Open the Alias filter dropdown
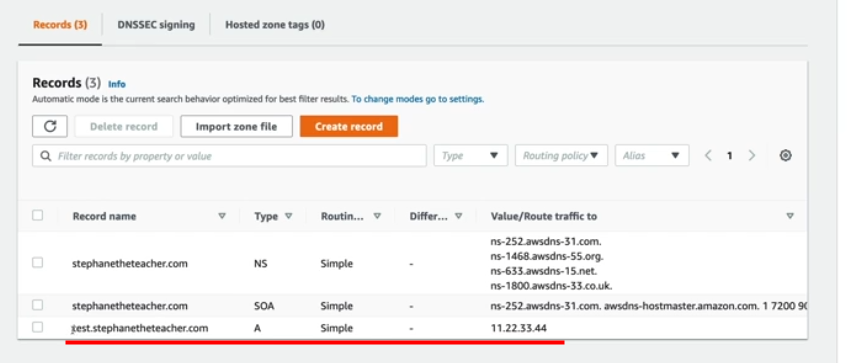Viewport: 850px width, 363px height. click(x=652, y=155)
